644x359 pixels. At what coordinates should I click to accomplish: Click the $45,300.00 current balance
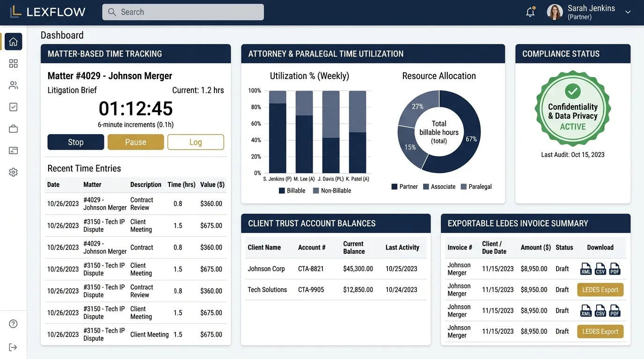point(358,269)
